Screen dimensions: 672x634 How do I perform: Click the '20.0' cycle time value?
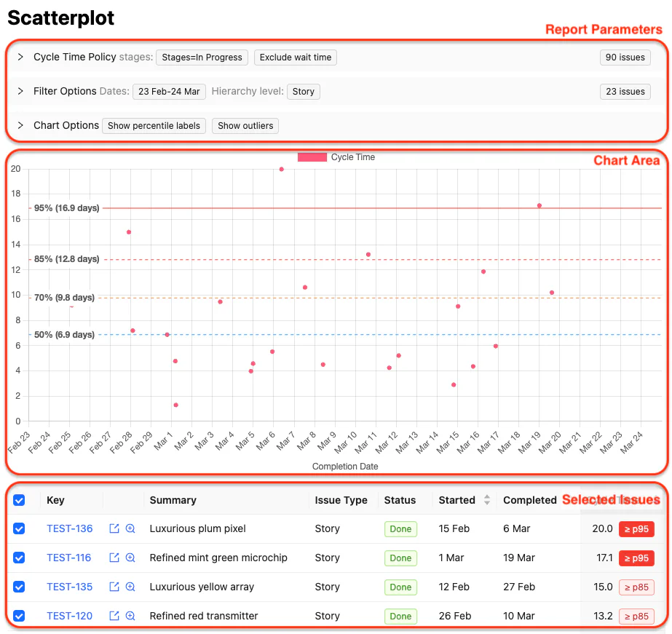click(603, 528)
